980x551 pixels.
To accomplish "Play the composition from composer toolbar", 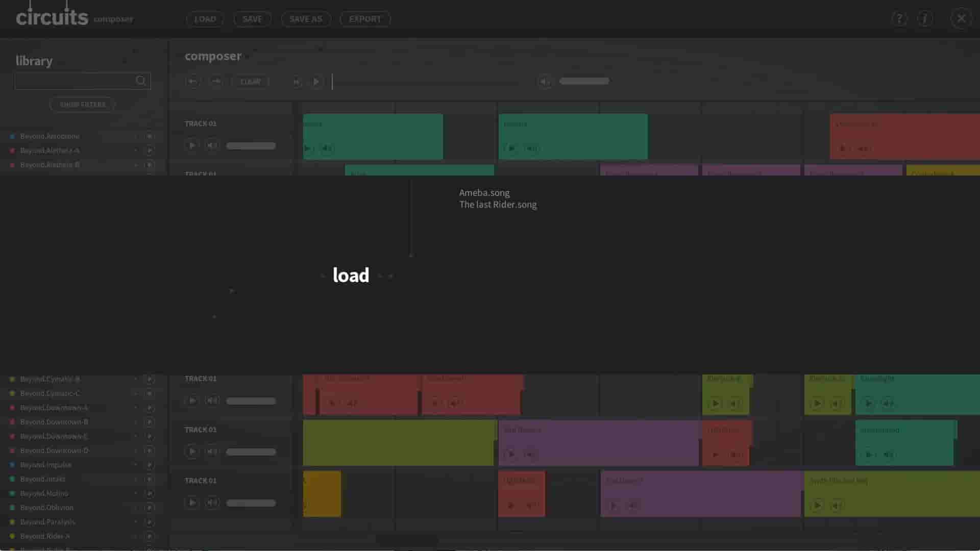I will point(316,82).
